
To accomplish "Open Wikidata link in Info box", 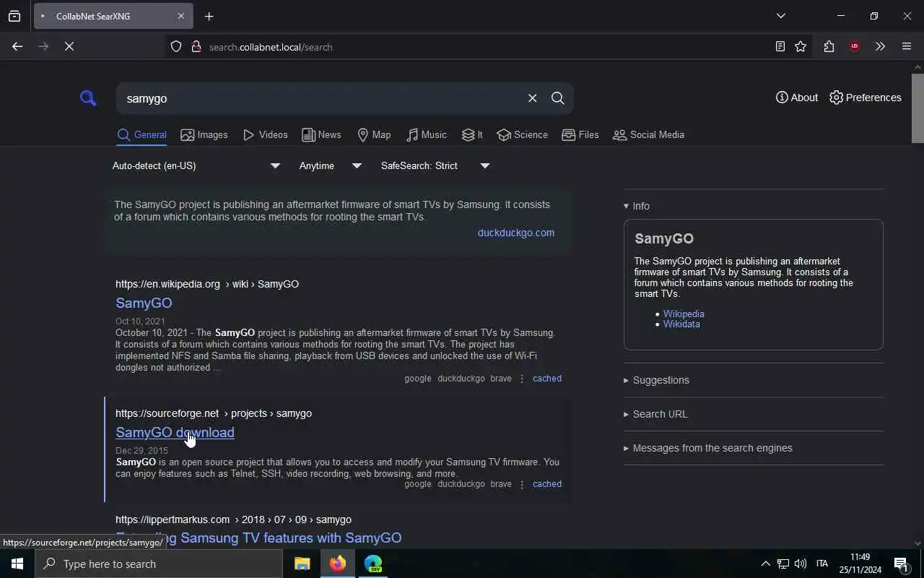I will point(681,324).
